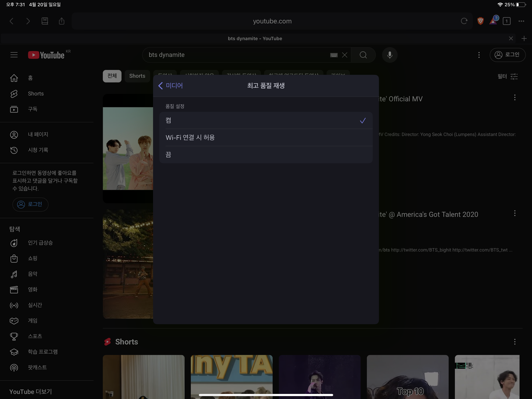Click the share icon in toolbar
The image size is (532, 399).
62,21
